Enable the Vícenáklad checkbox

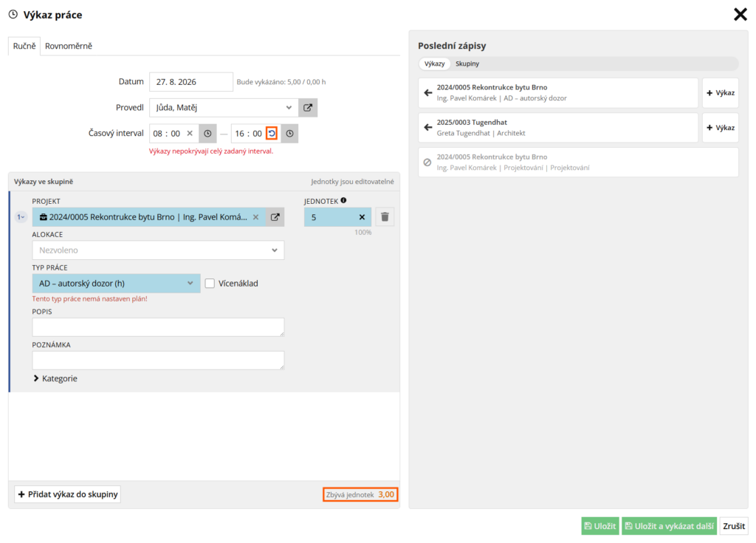pyautogui.click(x=210, y=284)
